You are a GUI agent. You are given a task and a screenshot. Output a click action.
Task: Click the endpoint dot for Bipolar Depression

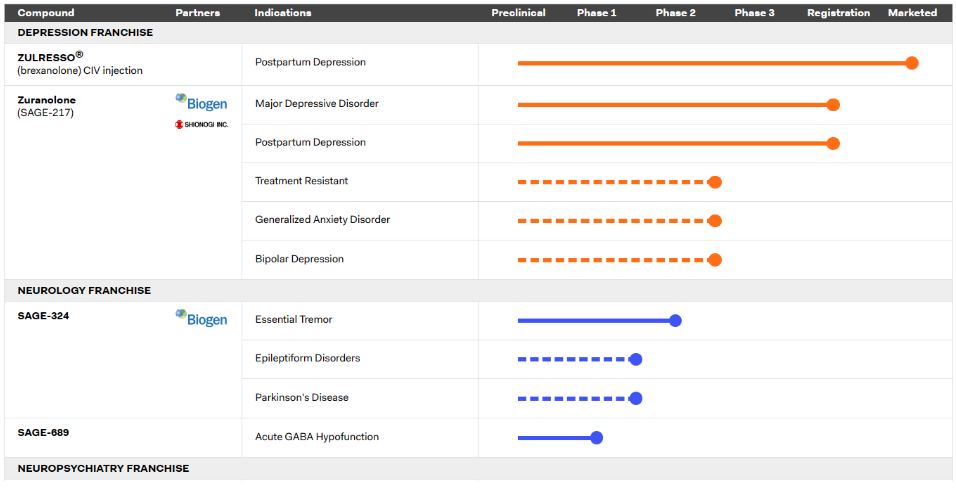(714, 260)
